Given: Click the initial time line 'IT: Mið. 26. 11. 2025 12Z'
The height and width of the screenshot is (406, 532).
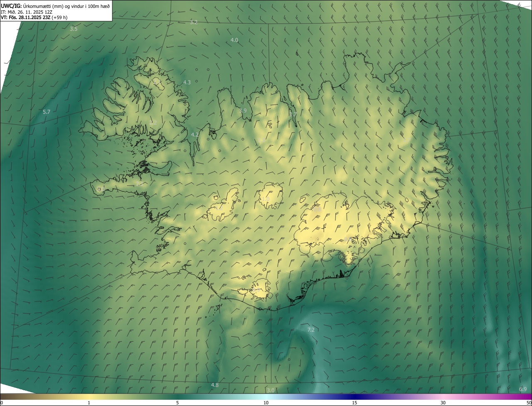Looking at the screenshot, I should [27, 12].
